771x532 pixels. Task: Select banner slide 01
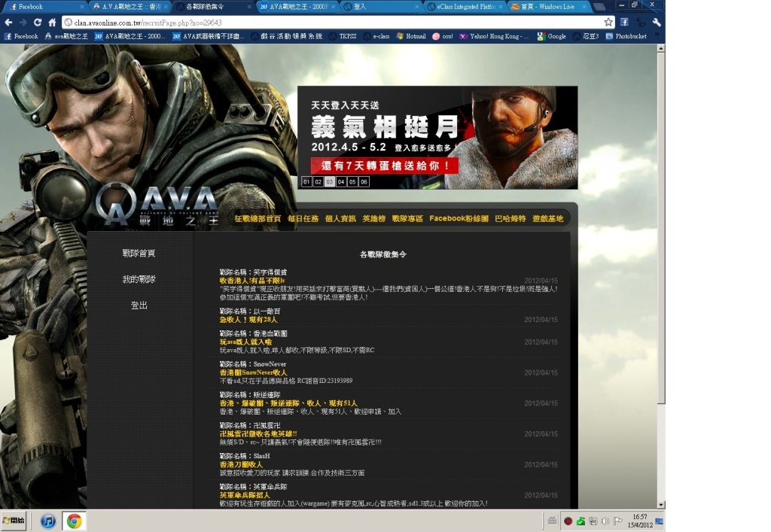[x=306, y=182]
